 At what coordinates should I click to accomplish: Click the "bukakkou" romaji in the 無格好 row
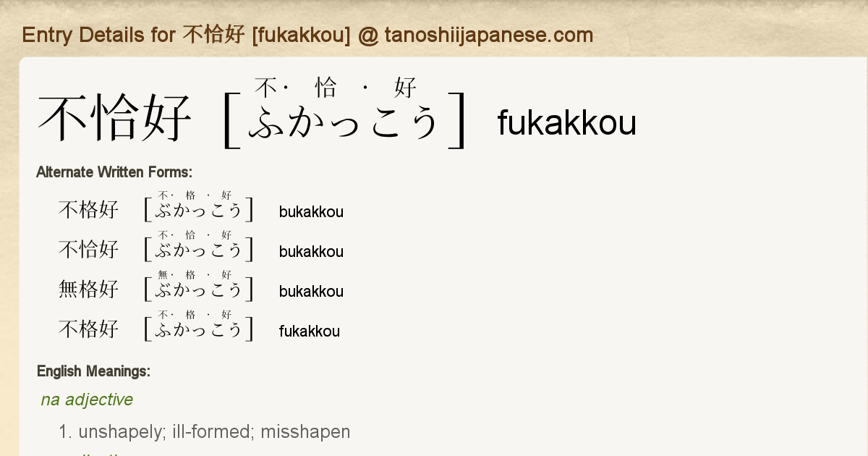point(311,292)
